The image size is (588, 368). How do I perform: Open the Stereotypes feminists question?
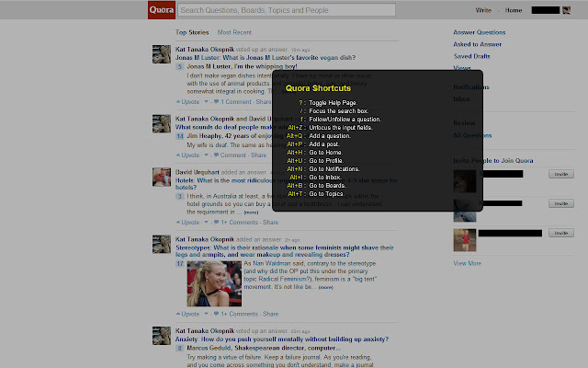click(x=285, y=251)
